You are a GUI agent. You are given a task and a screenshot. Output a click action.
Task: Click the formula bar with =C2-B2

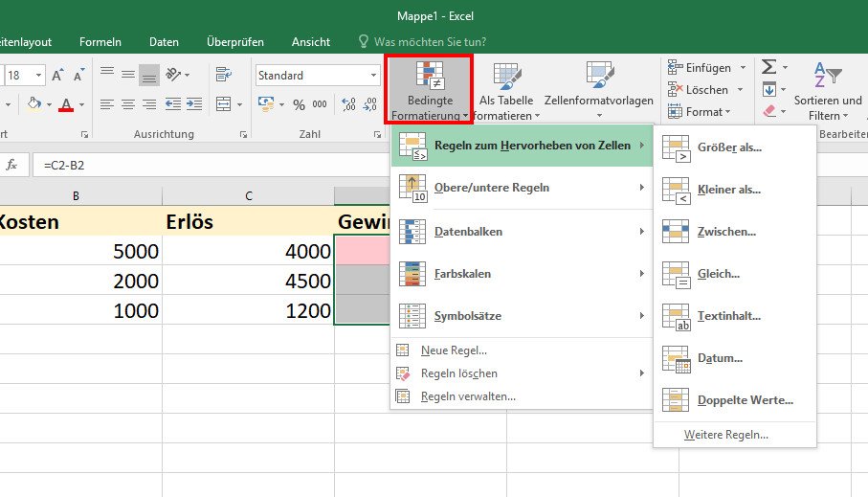(x=211, y=165)
